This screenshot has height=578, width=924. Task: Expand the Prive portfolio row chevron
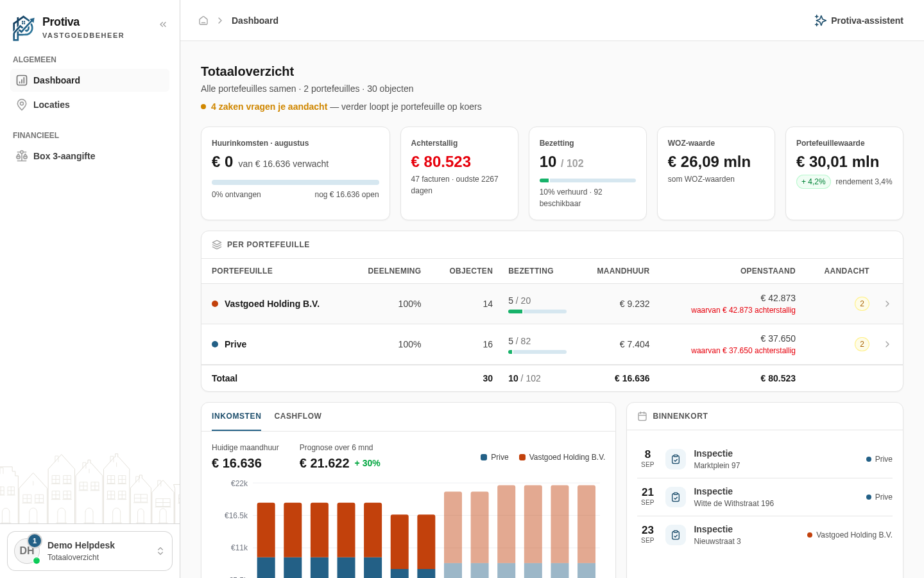click(x=887, y=344)
